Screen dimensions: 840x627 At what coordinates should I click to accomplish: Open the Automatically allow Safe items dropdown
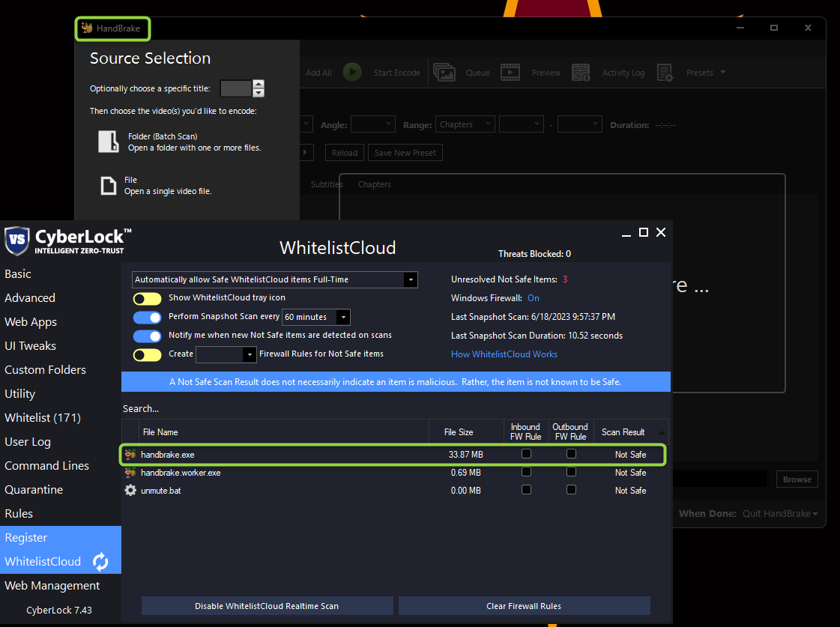410,279
